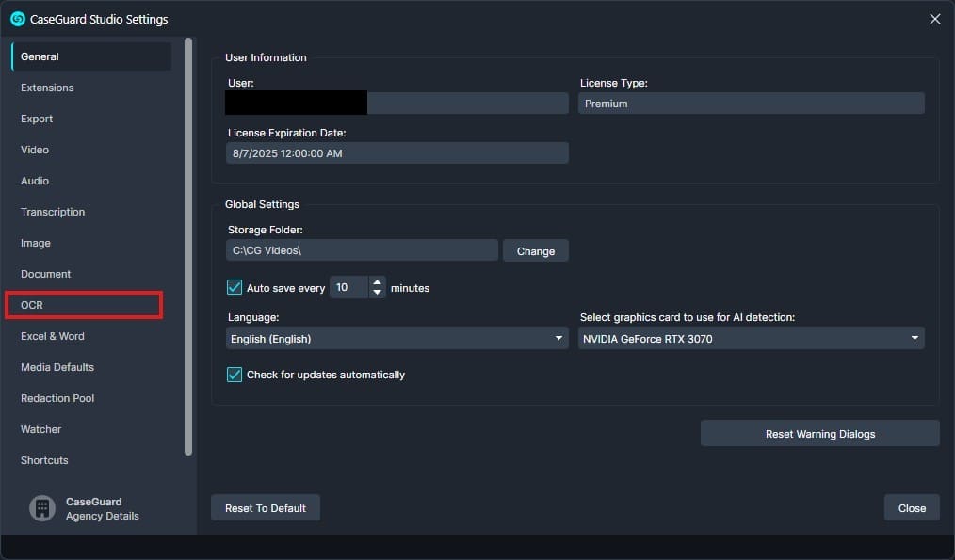
Task: Open the AI detection graphics card dropdown
Action: tap(751, 338)
